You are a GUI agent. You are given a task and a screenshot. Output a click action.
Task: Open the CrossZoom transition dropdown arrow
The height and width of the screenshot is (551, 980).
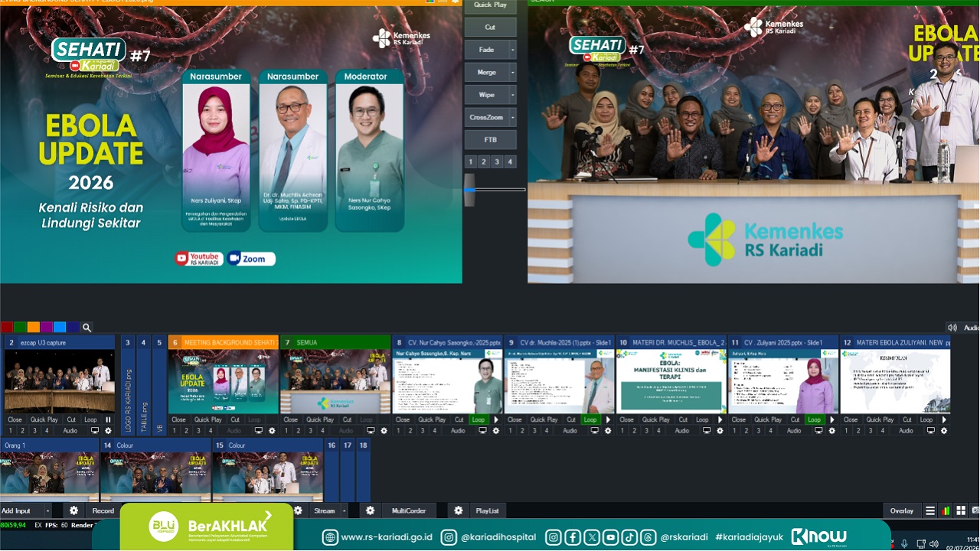click(x=512, y=117)
